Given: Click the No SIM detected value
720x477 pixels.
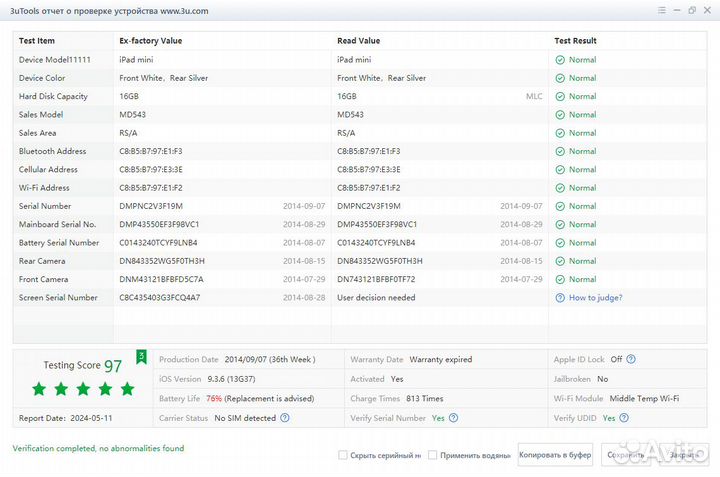Looking at the screenshot, I should click(x=245, y=418).
